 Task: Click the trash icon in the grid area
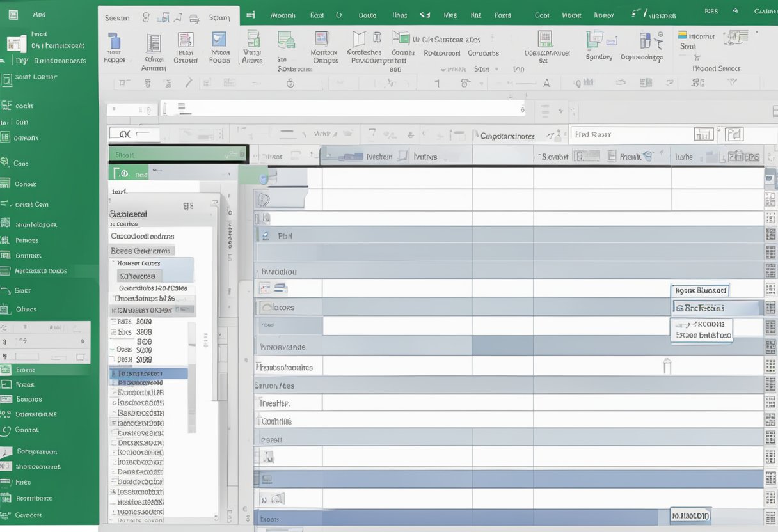tap(667, 366)
